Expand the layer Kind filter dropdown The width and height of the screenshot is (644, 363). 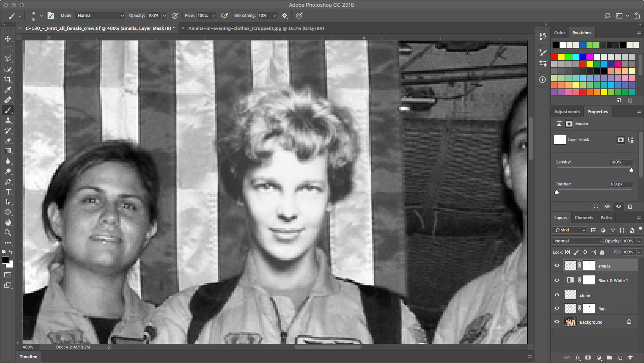[x=570, y=230]
